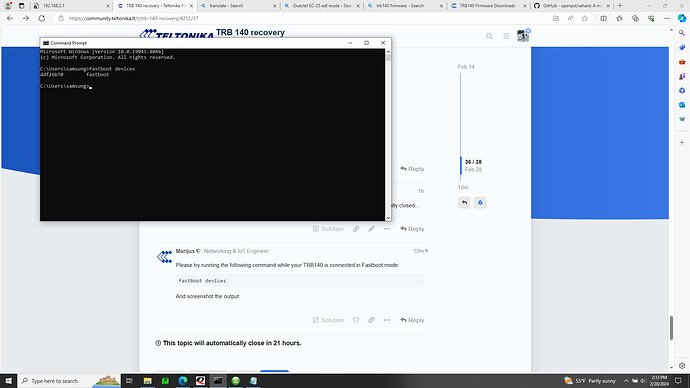Switch to the GitHub openpst/sahara tab
Viewport: 690px width, 388px height.
572,6
